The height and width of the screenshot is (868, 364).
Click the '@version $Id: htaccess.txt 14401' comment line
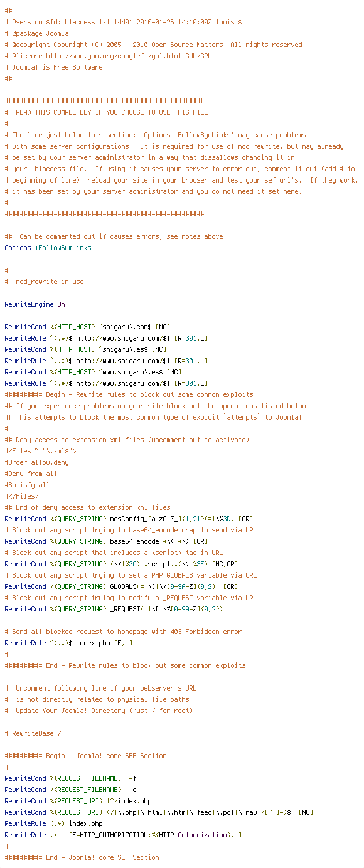tap(123, 22)
